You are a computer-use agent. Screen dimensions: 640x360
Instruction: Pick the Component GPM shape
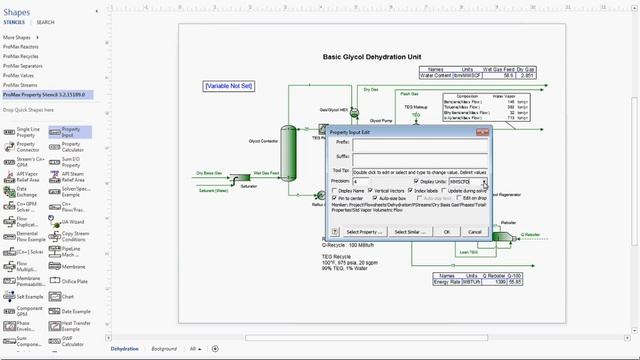pos(24,311)
